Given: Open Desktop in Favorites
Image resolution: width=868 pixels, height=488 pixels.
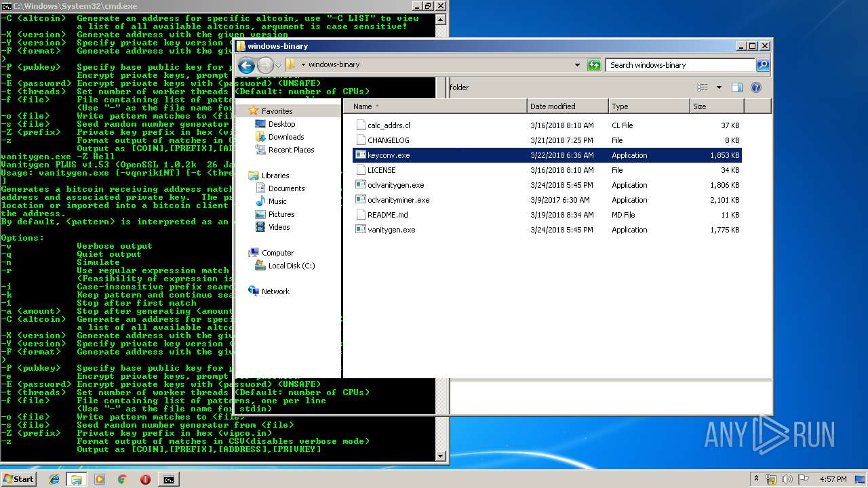Looking at the screenshot, I should coord(281,124).
